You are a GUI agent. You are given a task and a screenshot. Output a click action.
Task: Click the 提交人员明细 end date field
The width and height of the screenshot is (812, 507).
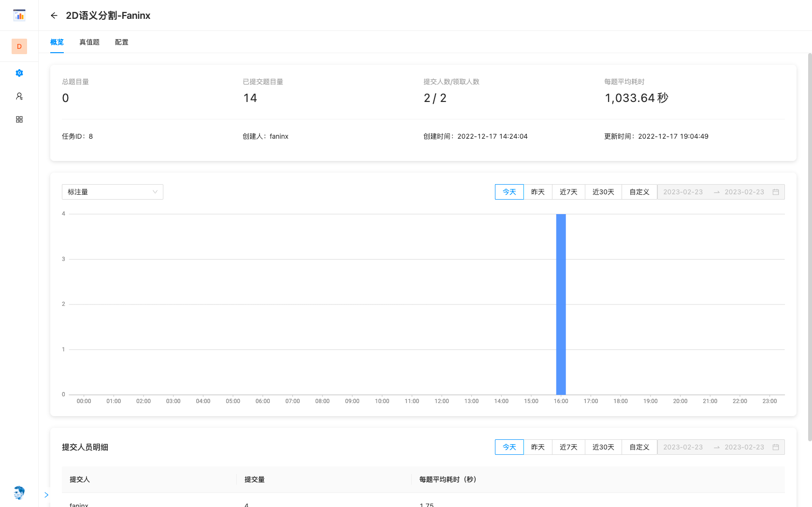[x=744, y=447]
